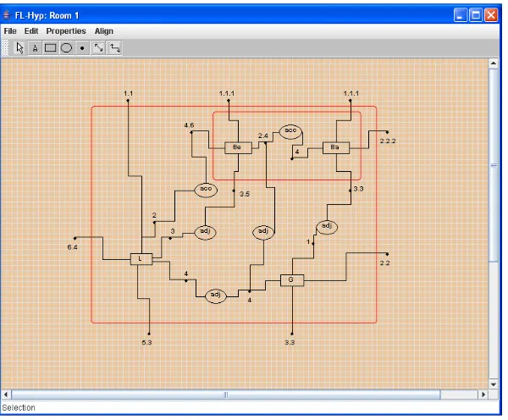This screenshot has height=420, width=508.
Task: Choose the orthogonal connector tool
Action: click(114, 48)
